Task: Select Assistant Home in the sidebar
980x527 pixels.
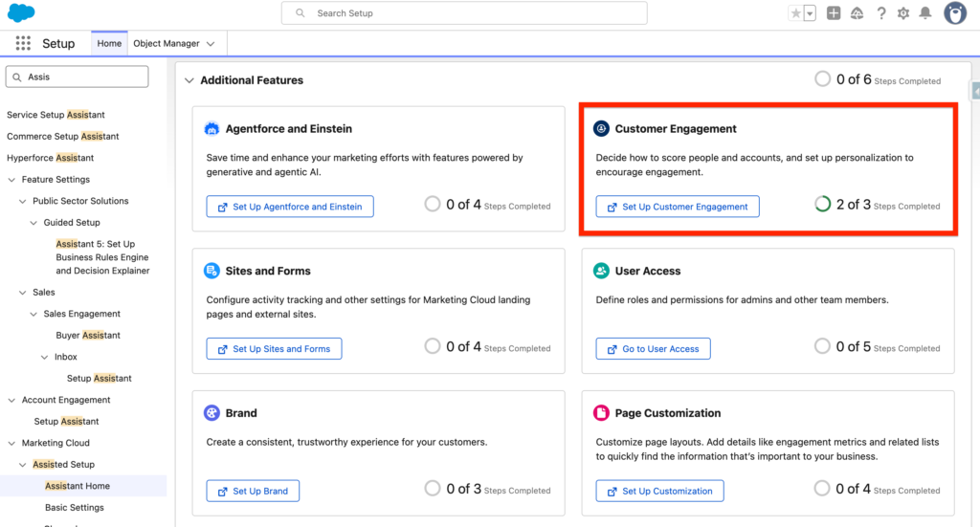Action: [x=78, y=486]
